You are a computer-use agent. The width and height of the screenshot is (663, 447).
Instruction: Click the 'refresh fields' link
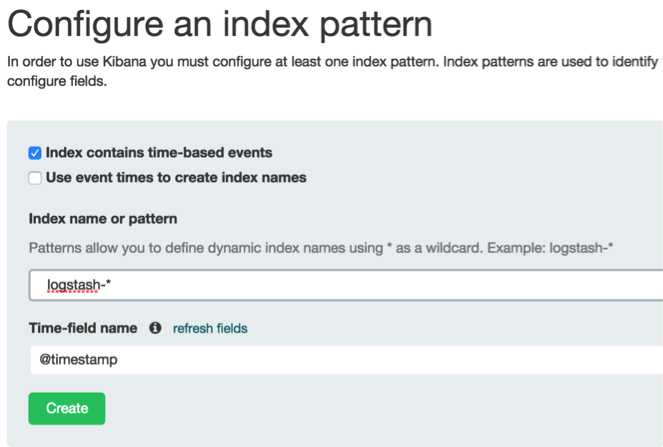210,328
